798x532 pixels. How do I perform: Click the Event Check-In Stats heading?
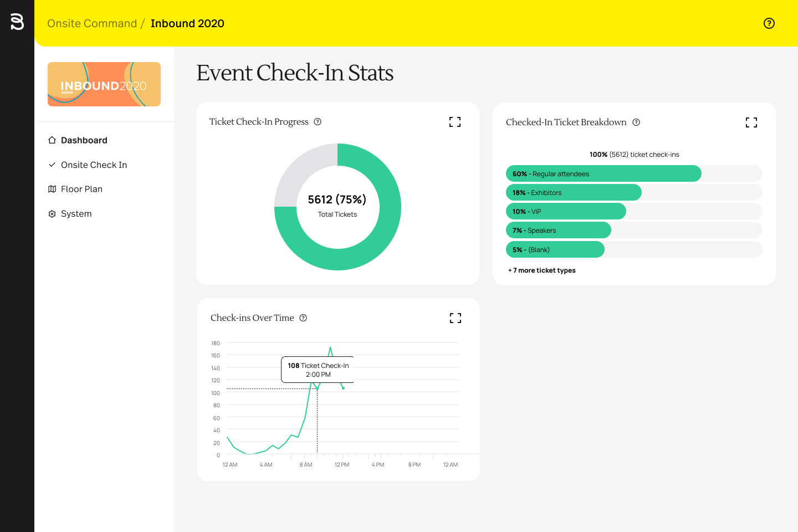pyautogui.click(x=295, y=73)
